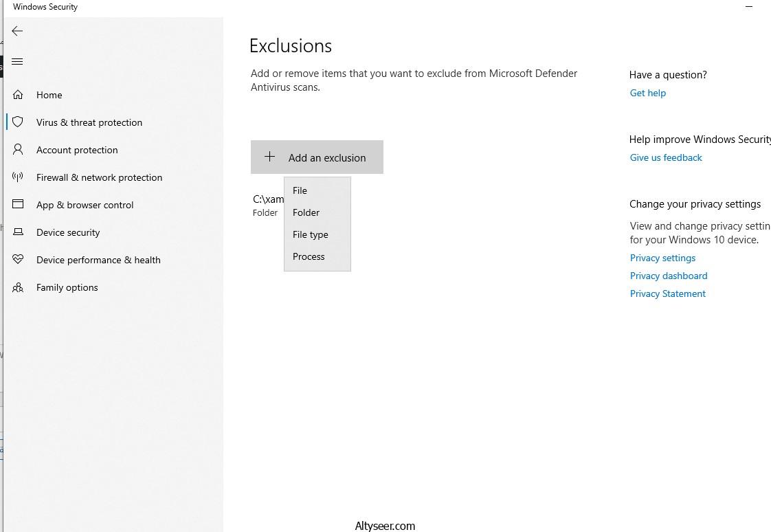
Task: Select the Device security laptop icon
Action: [18, 232]
